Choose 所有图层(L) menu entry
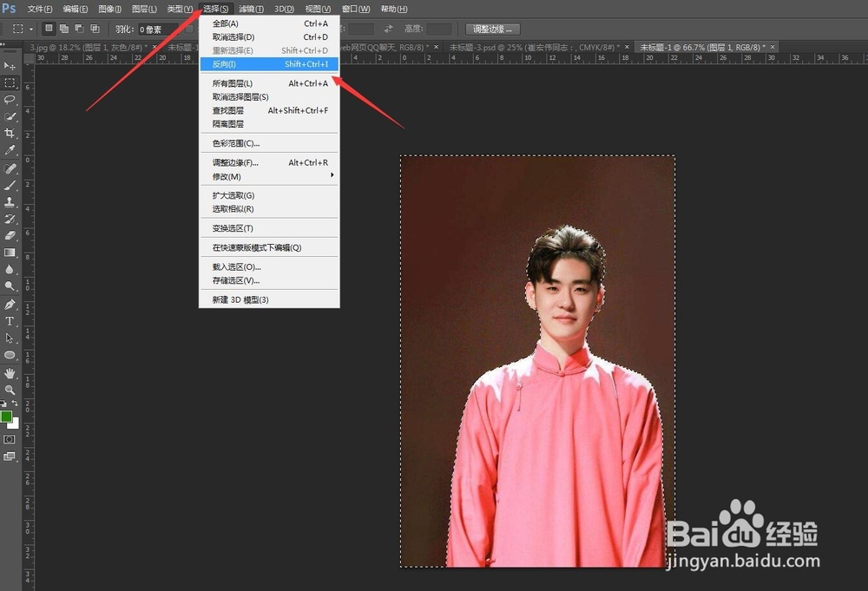Screen dimensions: 868x591 (270, 83)
